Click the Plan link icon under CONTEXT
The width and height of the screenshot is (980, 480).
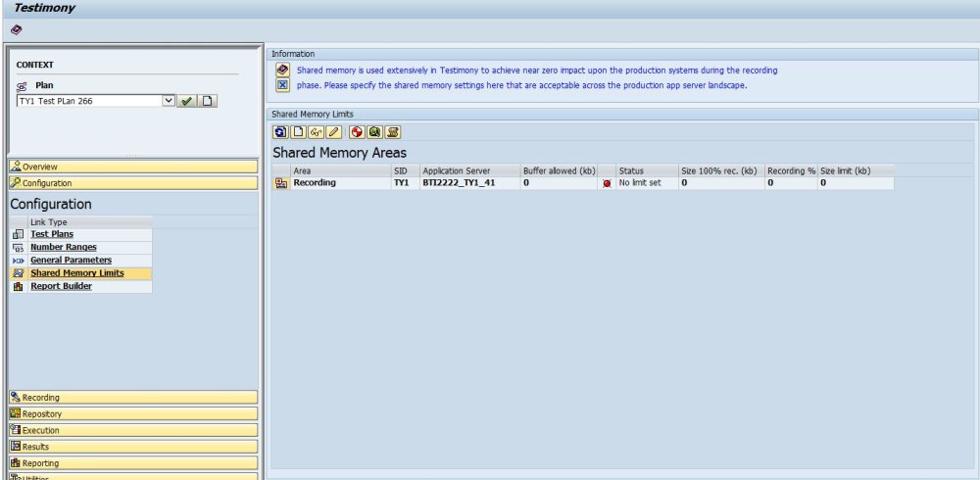click(x=22, y=86)
